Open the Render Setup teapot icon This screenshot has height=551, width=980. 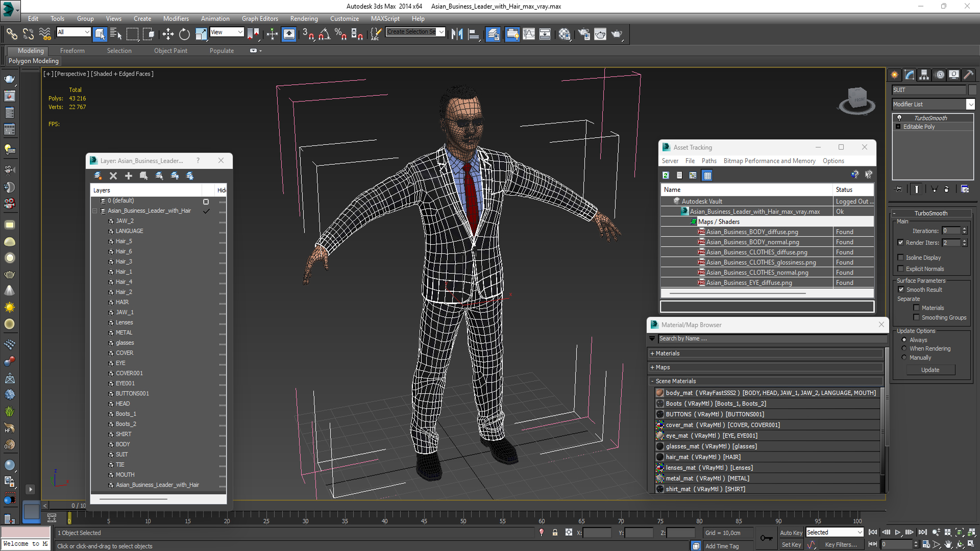584,34
